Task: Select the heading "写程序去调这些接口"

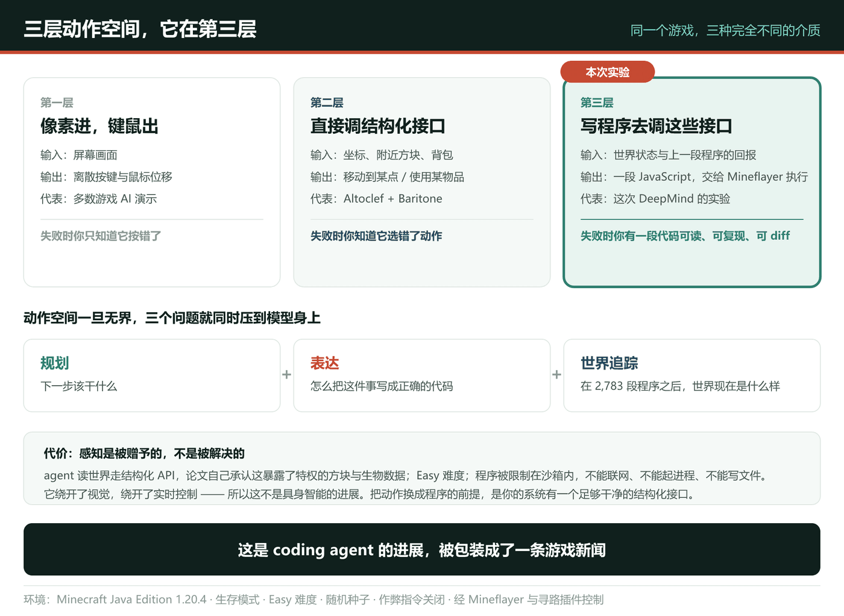Action: [657, 126]
